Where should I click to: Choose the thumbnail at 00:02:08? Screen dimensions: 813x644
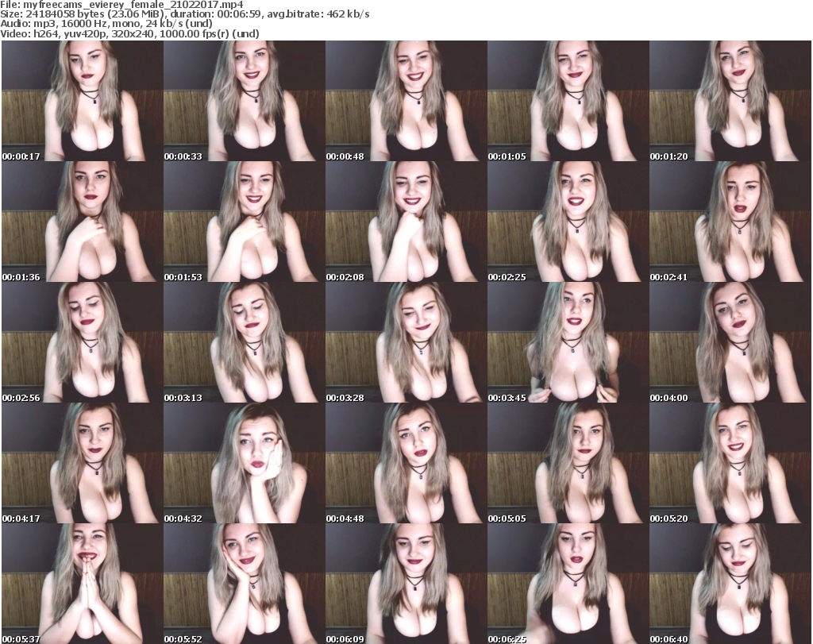tap(406, 222)
